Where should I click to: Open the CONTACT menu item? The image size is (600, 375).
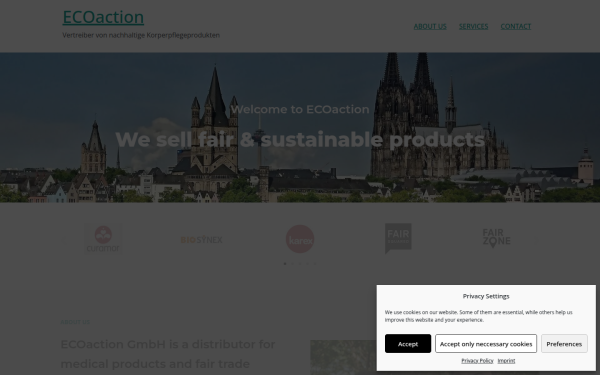[x=515, y=26]
